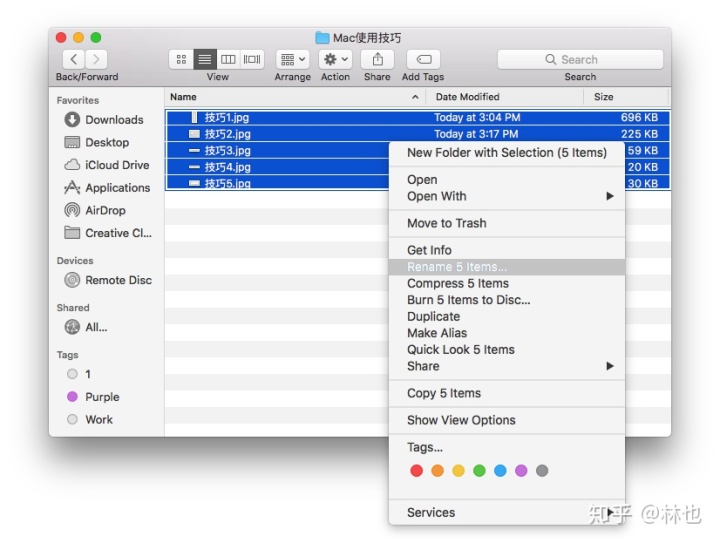Expand Share submenu in context menu
This screenshot has width=720, height=543.
click(x=507, y=366)
